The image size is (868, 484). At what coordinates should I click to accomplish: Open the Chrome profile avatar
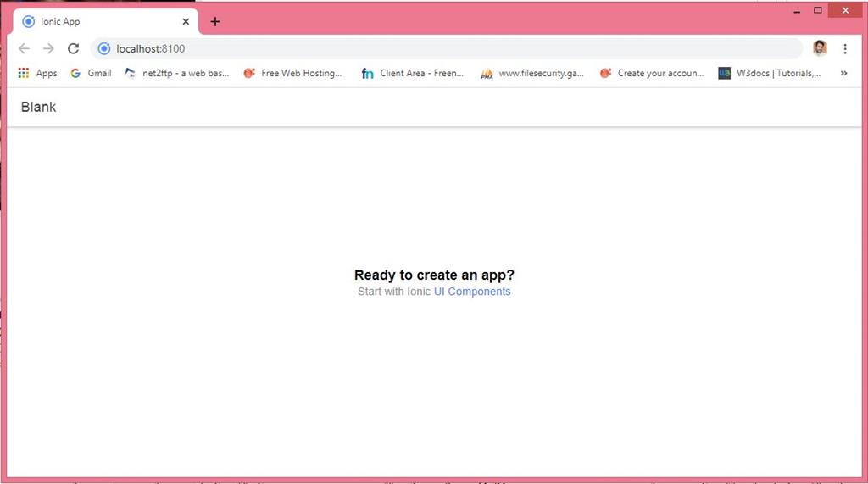click(x=820, y=48)
